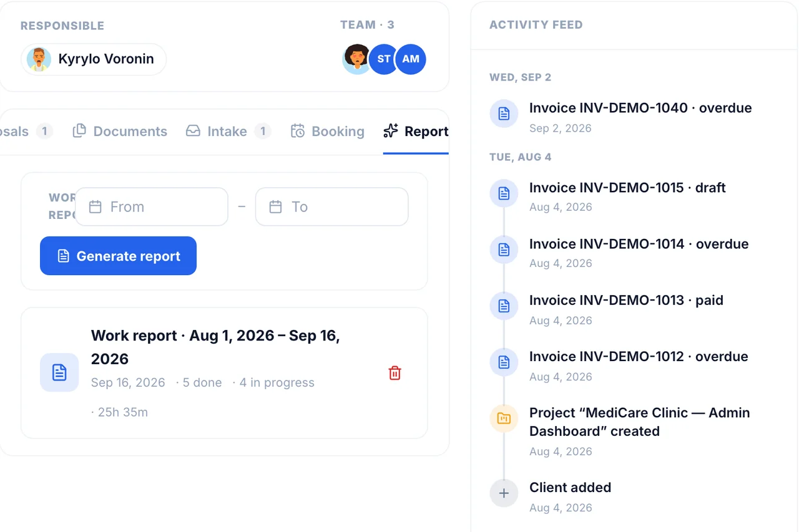This screenshot has height=532, width=799.
Task: Open the Intake tab
Action: pyautogui.click(x=228, y=132)
